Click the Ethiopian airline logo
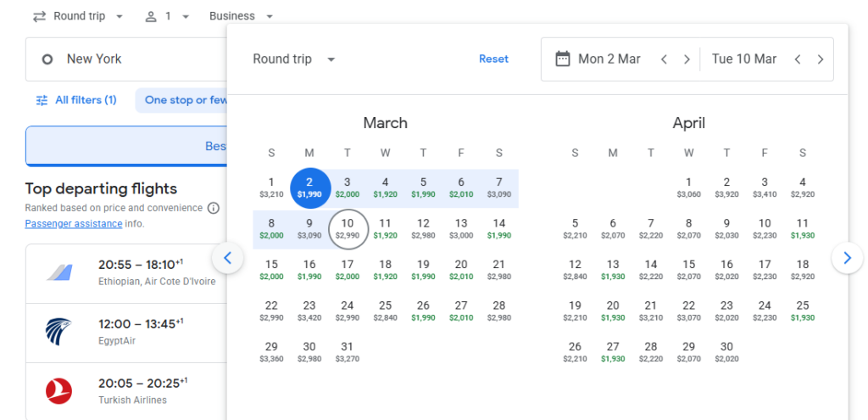The height and width of the screenshot is (420, 868). (58, 273)
